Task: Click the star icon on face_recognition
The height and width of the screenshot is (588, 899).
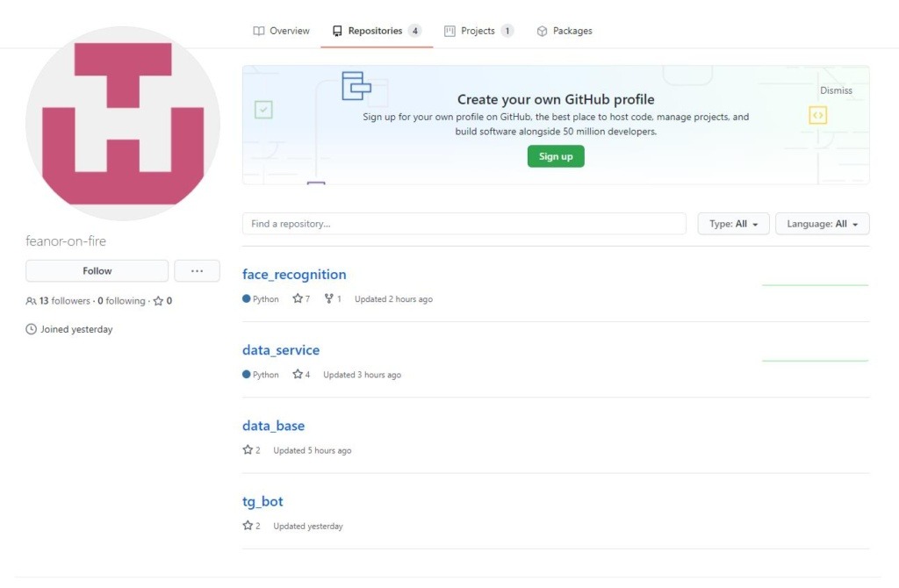Action: click(x=298, y=299)
